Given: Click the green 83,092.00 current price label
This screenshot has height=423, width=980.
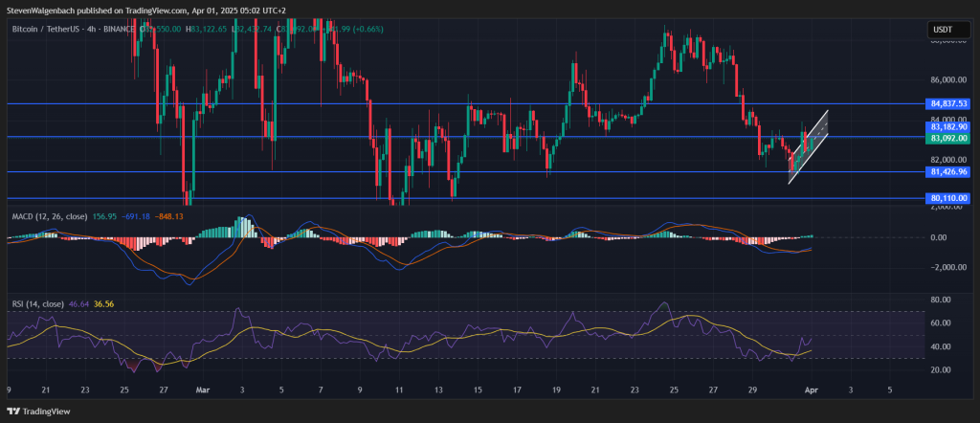Looking at the screenshot, I should (948, 138).
